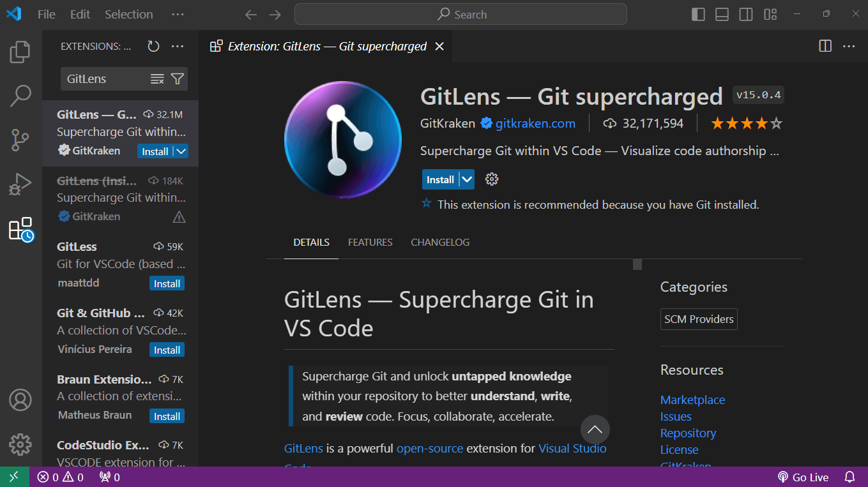Open the gitkraken.com link
The height and width of the screenshot is (487, 868).
[x=534, y=123]
